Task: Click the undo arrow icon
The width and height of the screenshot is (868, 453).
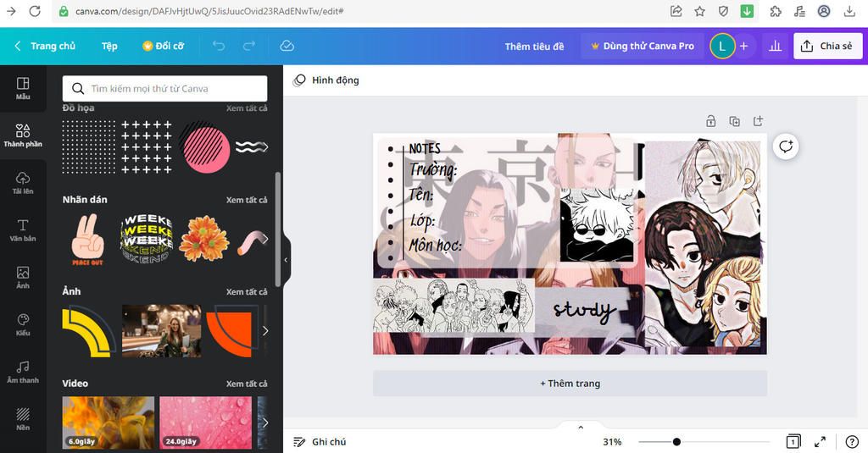Action: (x=220, y=46)
